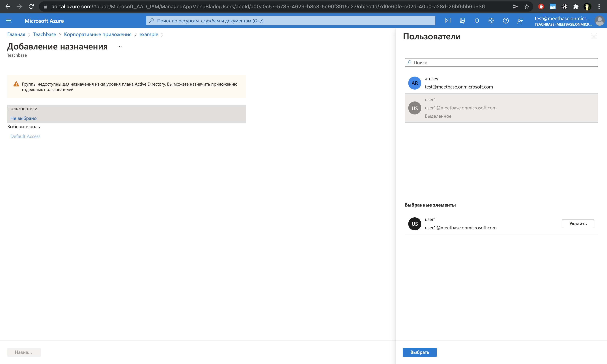
Task: Select the highlighted user1 row marked Выделенное
Action: click(501, 108)
